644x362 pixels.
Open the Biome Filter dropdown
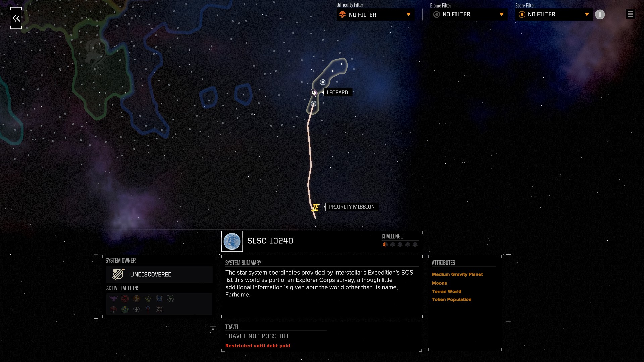pos(469,14)
